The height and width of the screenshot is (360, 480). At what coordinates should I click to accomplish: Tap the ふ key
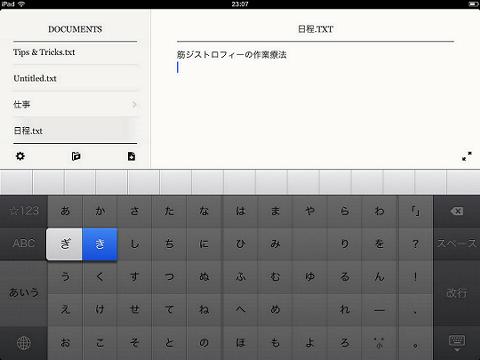point(240,277)
